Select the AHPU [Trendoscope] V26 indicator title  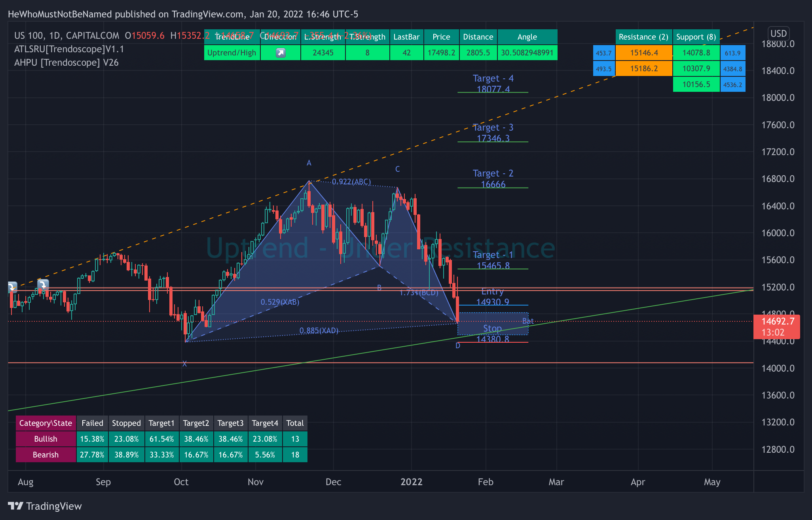point(66,63)
